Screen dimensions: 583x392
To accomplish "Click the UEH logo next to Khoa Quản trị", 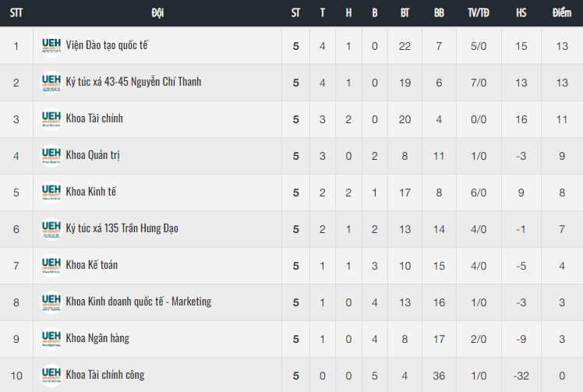I will coord(51,155).
